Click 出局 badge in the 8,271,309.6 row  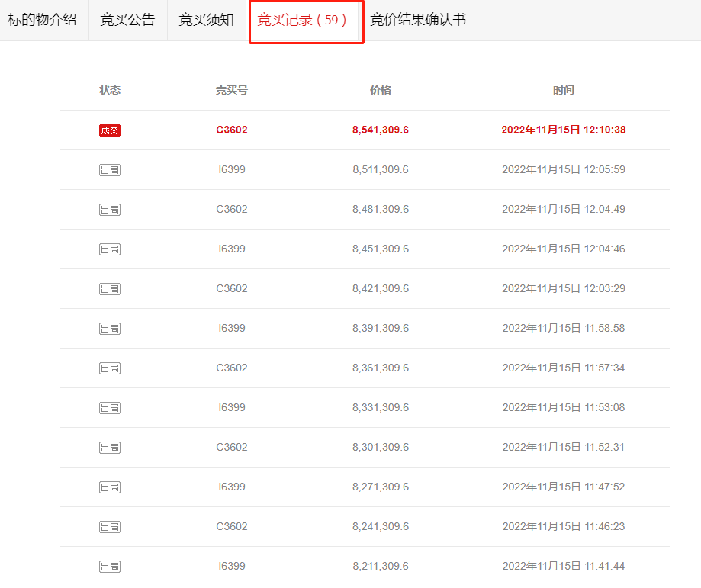tap(110, 487)
